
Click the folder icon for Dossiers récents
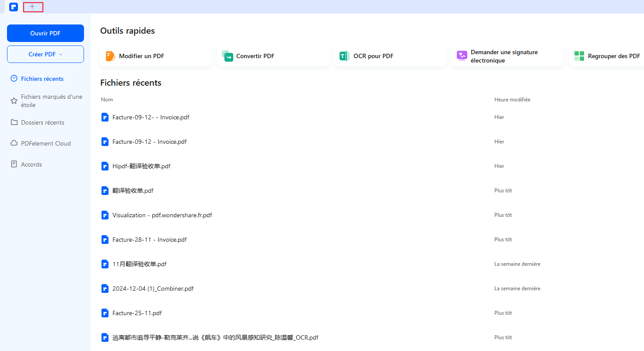pyautogui.click(x=14, y=122)
